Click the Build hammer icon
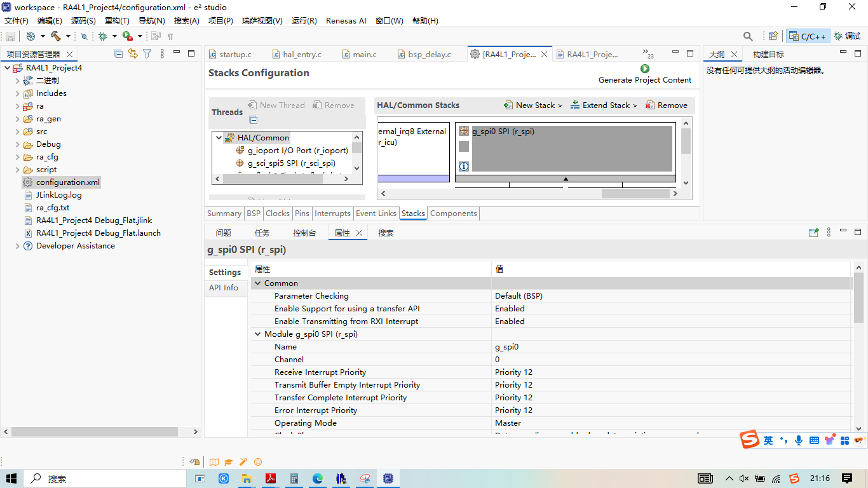Screen dimensions: 868x488 point(56,36)
